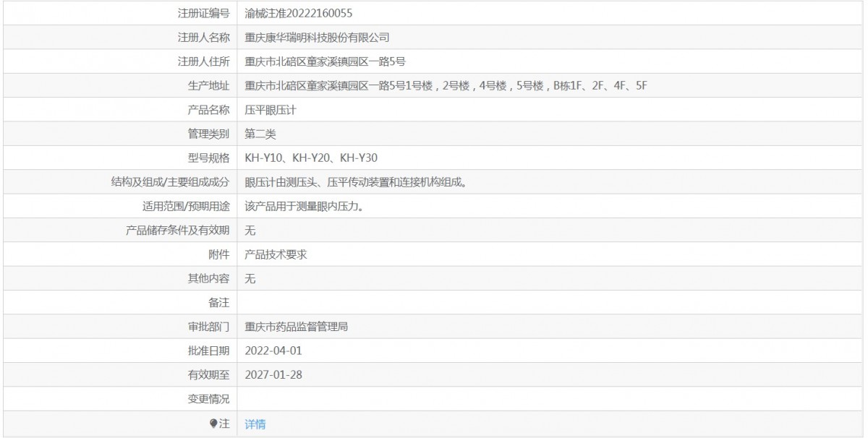The image size is (868, 438).
Task: Click the 其他内容 label
Action: click(209, 279)
